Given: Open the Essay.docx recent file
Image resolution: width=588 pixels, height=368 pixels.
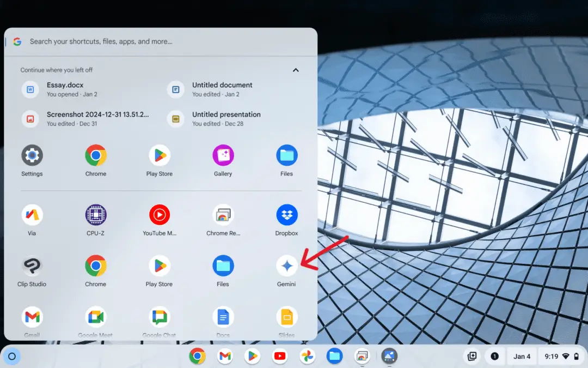Looking at the screenshot, I should [x=65, y=89].
